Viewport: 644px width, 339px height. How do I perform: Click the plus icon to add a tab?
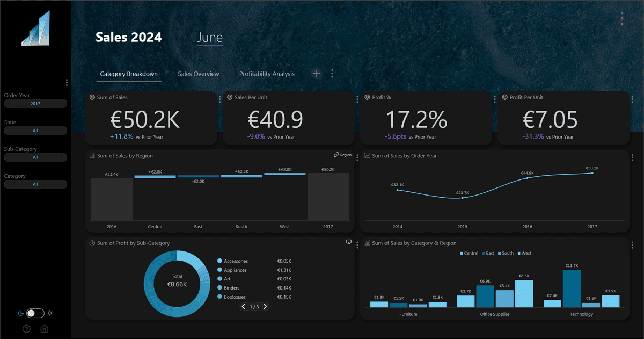(317, 74)
